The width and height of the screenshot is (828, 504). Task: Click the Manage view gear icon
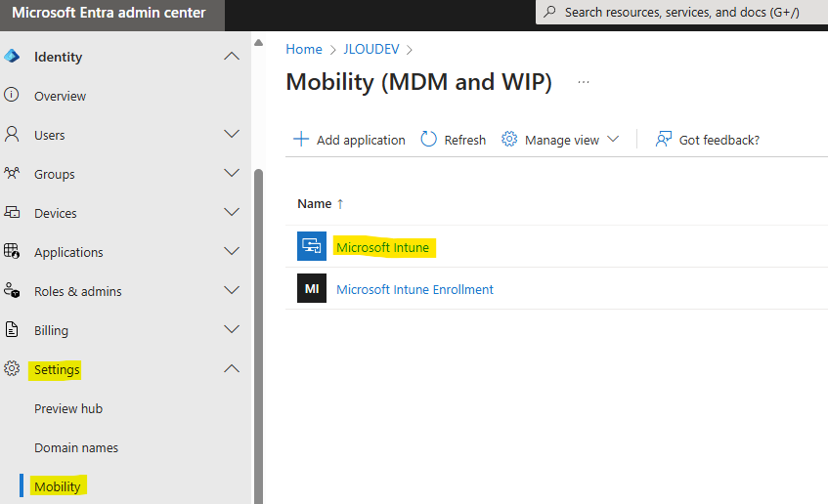tap(509, 139)
